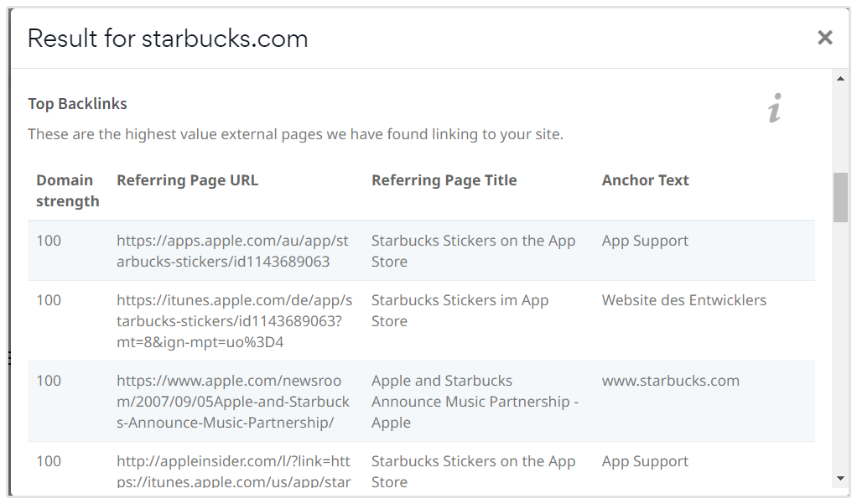The width and height of the screenshot is (857, 504).
Task: Close the Result for starbucks.com dialog
Action: click(824, 37)
